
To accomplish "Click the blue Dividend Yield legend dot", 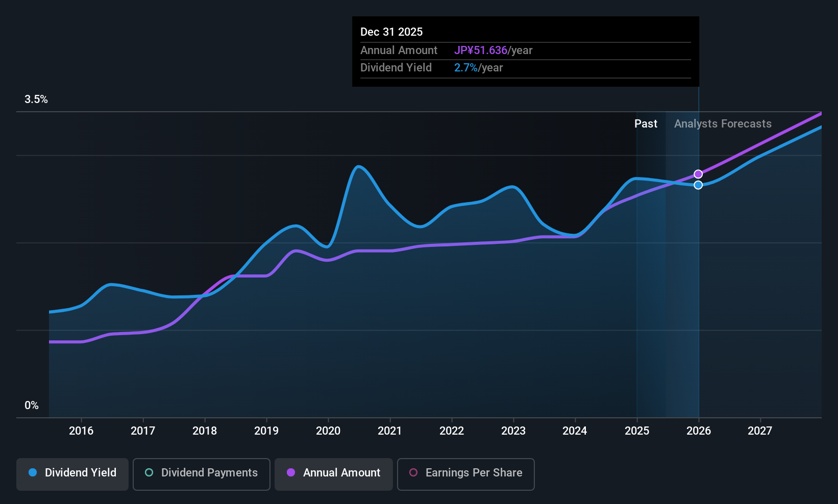I will click(x=33, y=472).
